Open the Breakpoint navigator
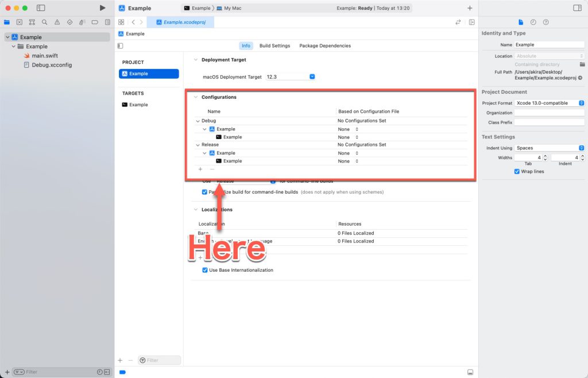588x378 pixels. pos(95,22)
